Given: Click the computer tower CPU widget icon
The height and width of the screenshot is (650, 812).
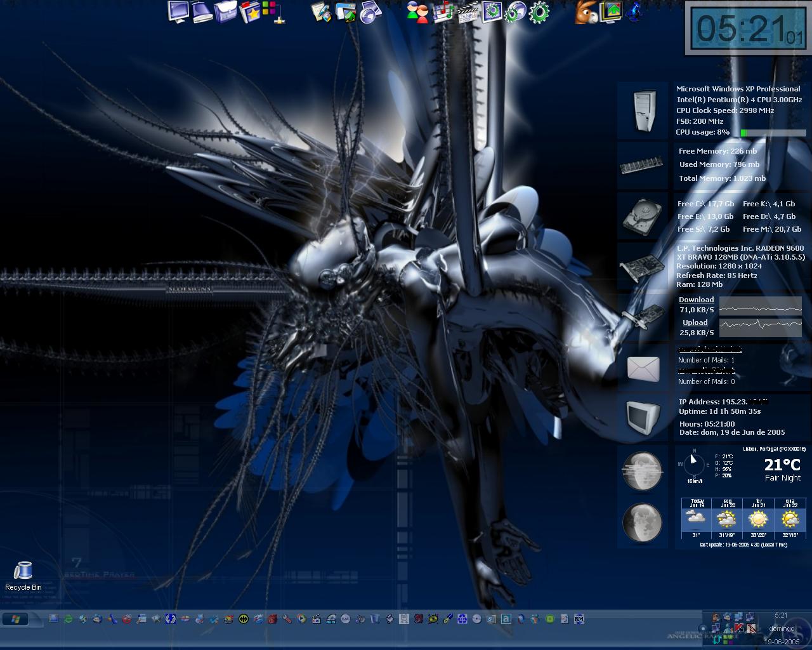Looking at the screenshot, I should [643, 110].
